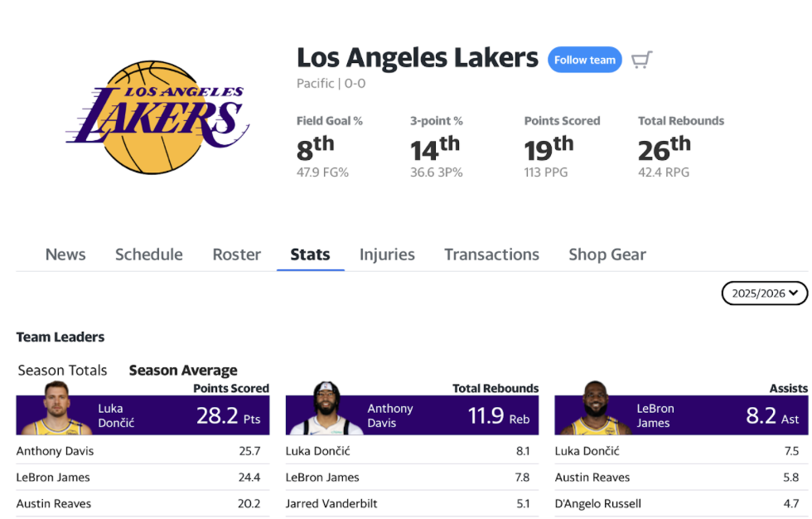Screen dimensions: 812x519
Task: Open the News tab
Action: click(65, 255)
